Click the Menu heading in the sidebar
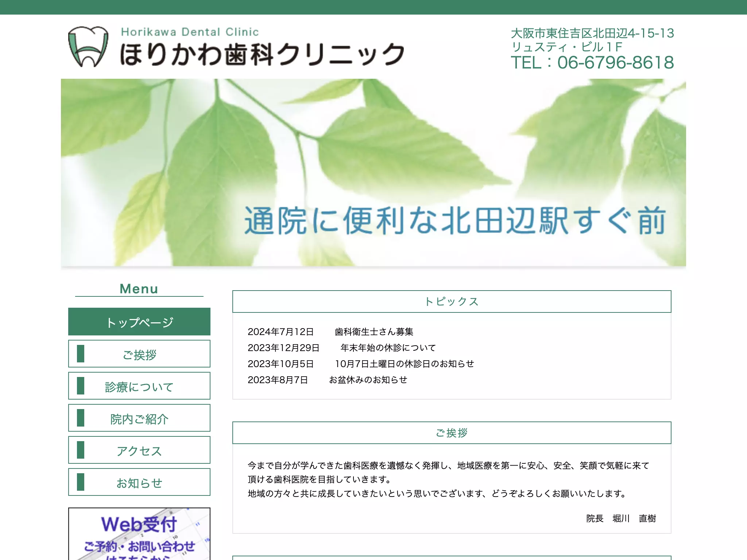This screenshot has width=747, height=560. click(139, 289)
